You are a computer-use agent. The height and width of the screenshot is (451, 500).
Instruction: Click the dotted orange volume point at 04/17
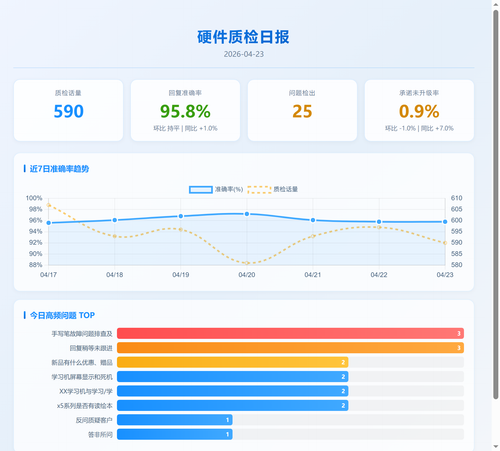(x=49, y=205)
